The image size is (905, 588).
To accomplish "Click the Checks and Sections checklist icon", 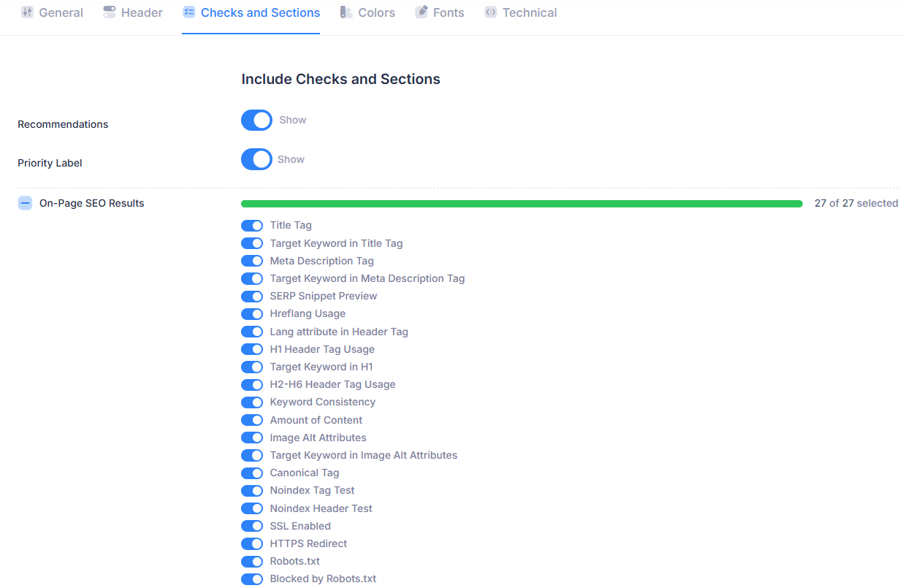I will pyautogui.click(x=189, y=12).
